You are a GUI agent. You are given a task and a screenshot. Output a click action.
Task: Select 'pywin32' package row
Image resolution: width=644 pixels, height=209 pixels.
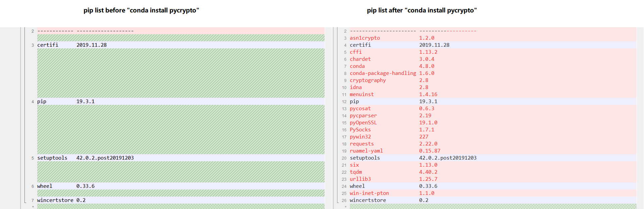point(493,137)
